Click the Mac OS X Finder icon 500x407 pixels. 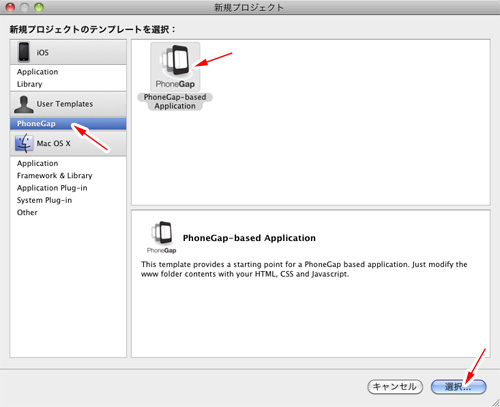point(24,143)
